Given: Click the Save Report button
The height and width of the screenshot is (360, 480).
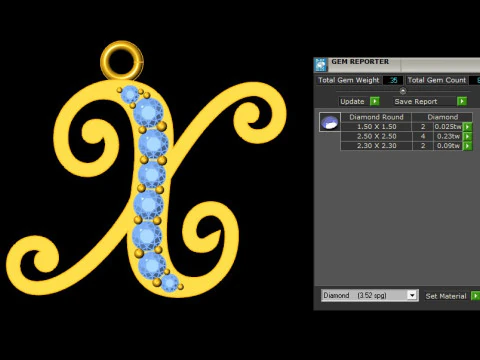Looking at the screenshot, I should pos(425,101).
